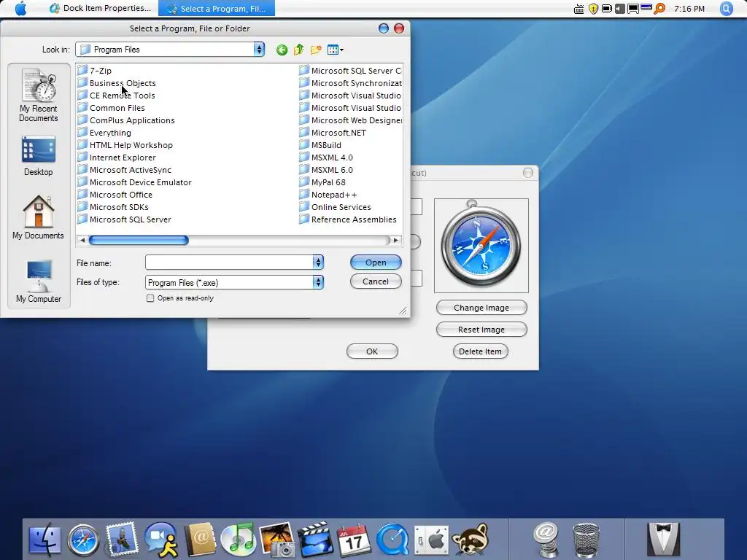Select the HTML Help Workshop folder
The image size is (747, 560).
pos(125,145)
